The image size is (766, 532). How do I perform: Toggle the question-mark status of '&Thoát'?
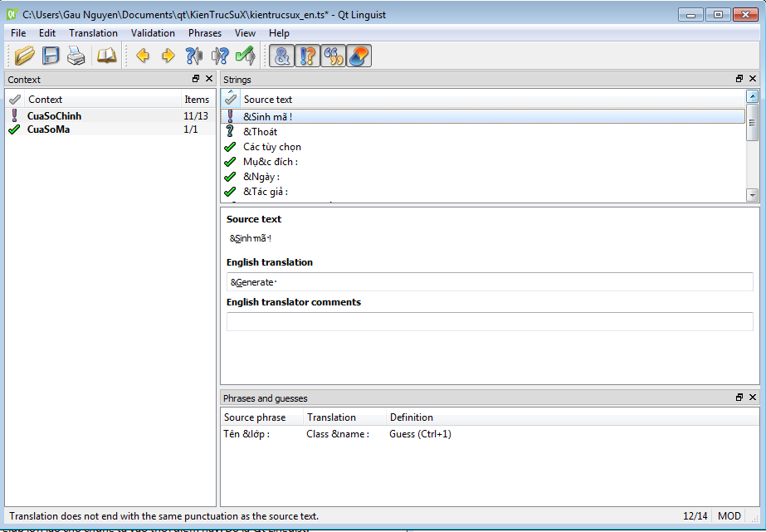pos(230,131)
